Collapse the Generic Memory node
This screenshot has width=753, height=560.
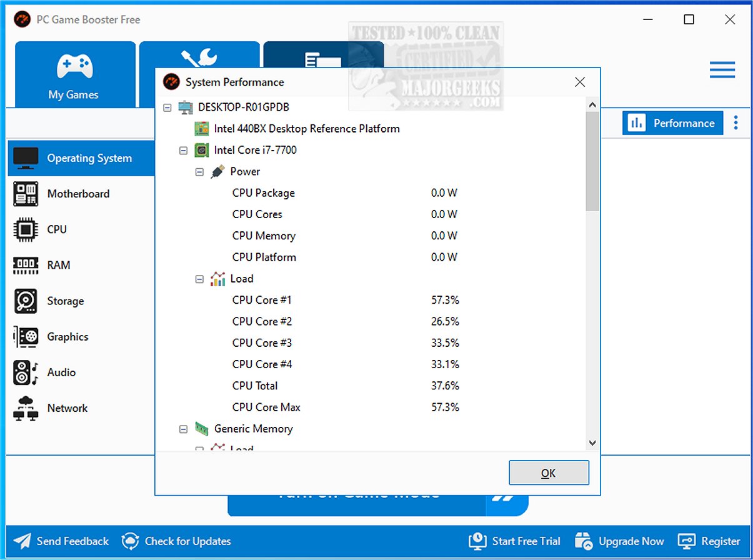[183, 429]
